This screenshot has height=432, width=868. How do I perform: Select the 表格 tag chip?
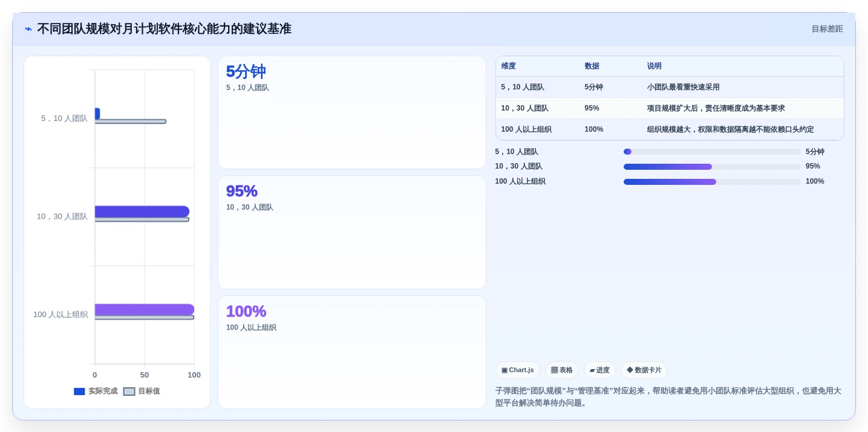click(561, 370)
